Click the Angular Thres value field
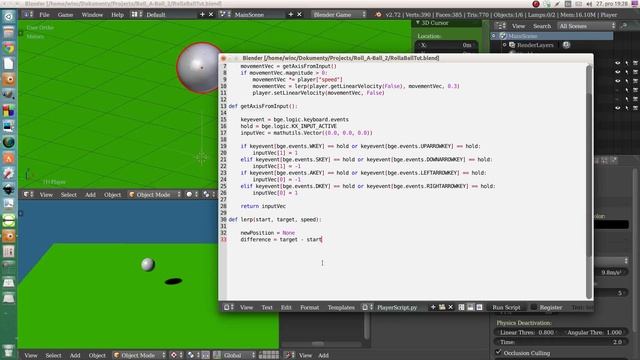The height and width of the screenshot is (360, 640). point(595,333)
